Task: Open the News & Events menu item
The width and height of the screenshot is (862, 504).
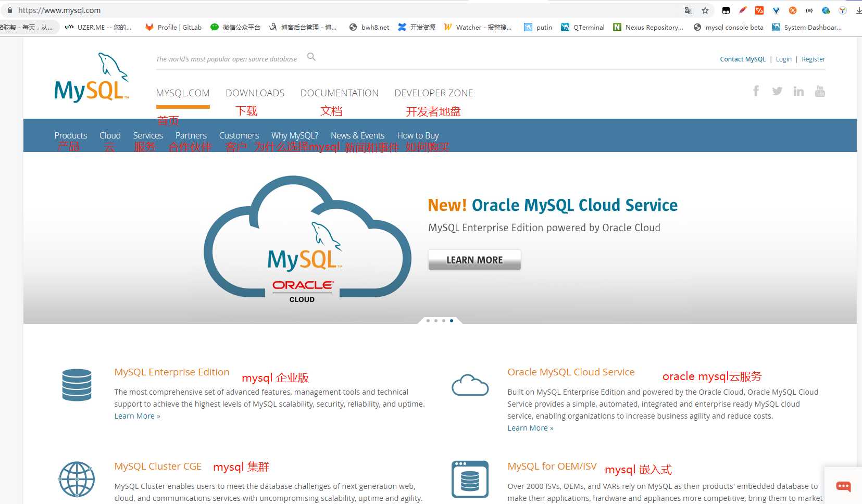Action: click(x=358, y=135)
